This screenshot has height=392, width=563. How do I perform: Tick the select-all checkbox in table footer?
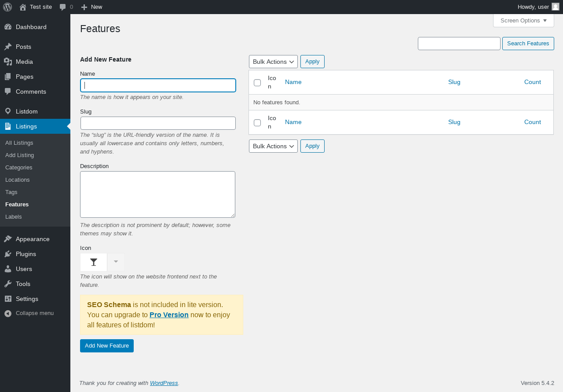click(257, 123)
